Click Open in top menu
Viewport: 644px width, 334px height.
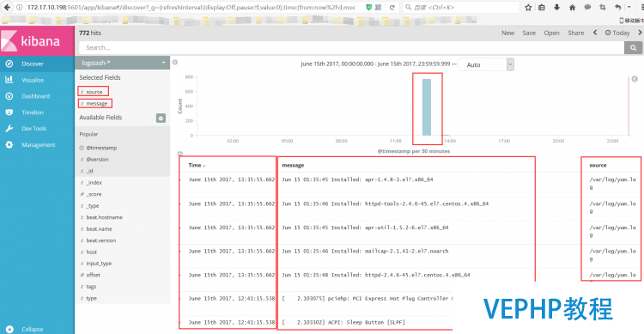[x=551, y=33]
